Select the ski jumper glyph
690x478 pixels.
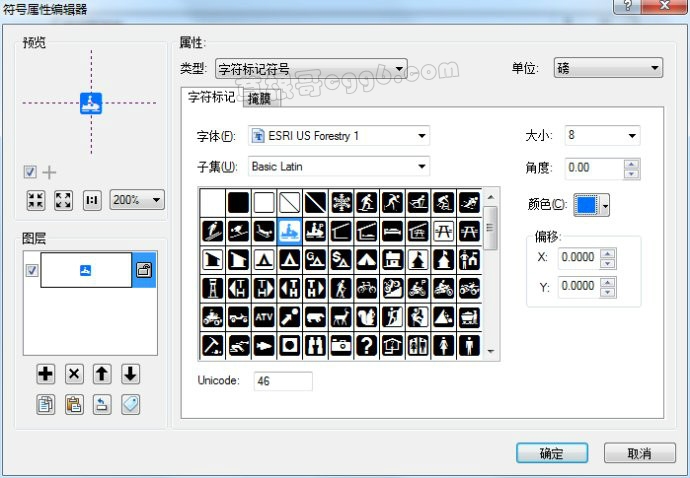point(213,231)
